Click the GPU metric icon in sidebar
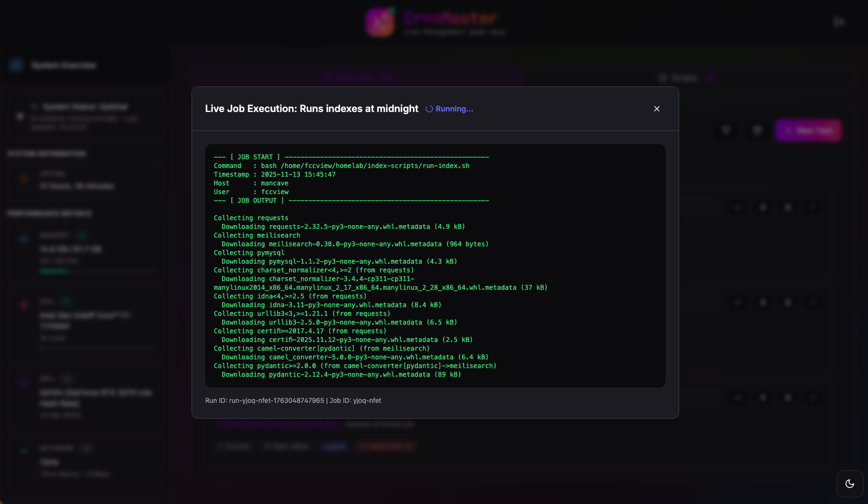Viewport: 868px width, 504px height. (24, 382)
